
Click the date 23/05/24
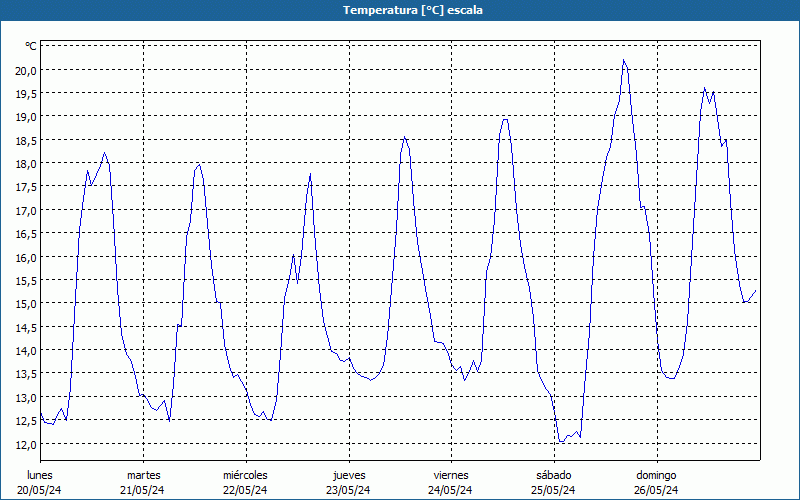348,491
